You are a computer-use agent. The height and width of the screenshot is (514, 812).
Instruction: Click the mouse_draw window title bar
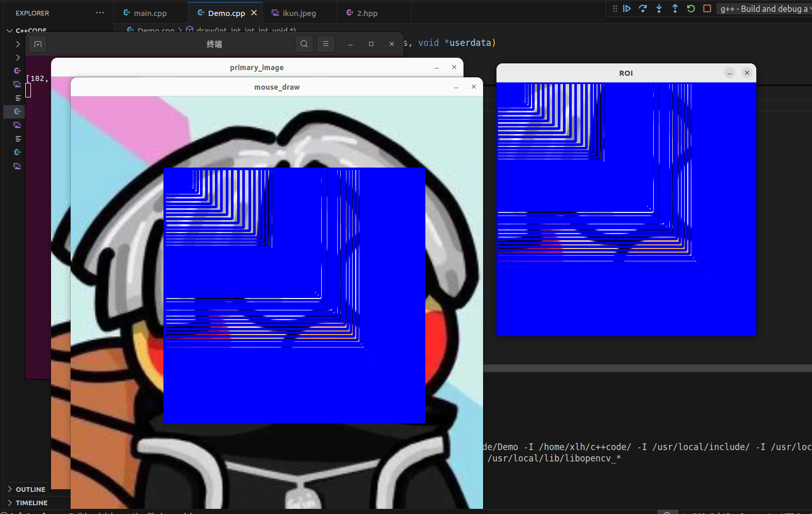(277, 87)
